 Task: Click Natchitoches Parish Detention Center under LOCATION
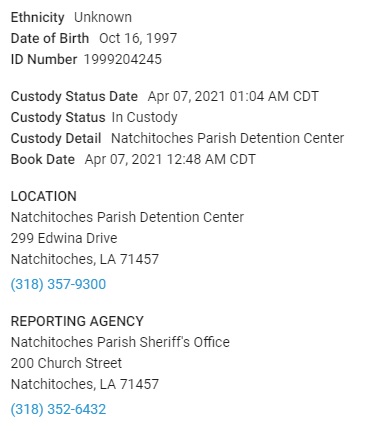(127, 217)
